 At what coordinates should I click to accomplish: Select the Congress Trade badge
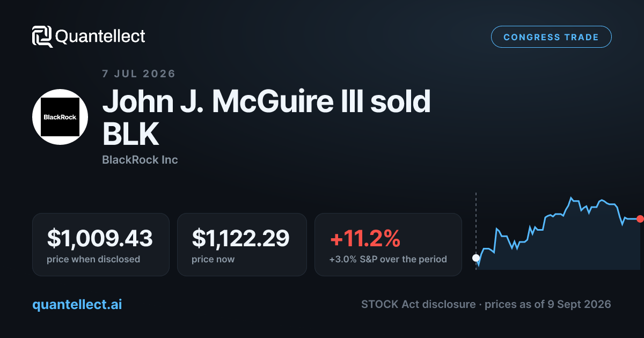click(551, 37)
